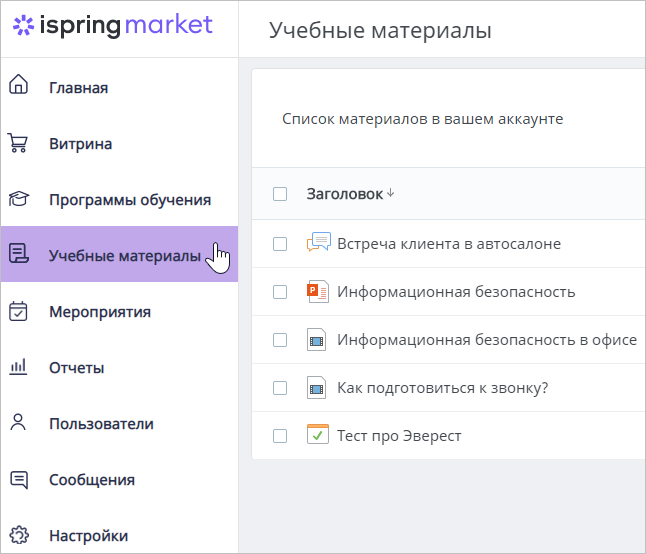Image resolution: width=646 pixels, height=554 pixels.
Task: Click the gear icon for Настройки
Action: pos(19,535)
